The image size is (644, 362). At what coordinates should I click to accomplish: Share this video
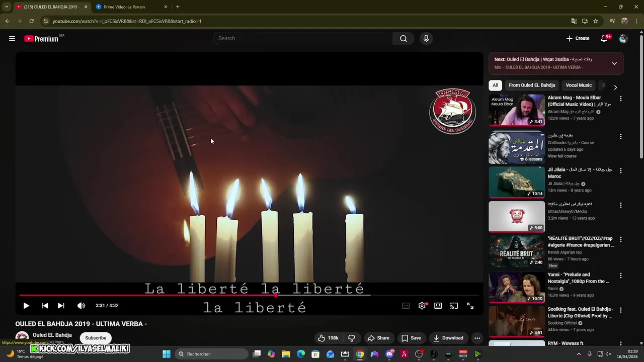pyautogui.click(x=378, y=338)
